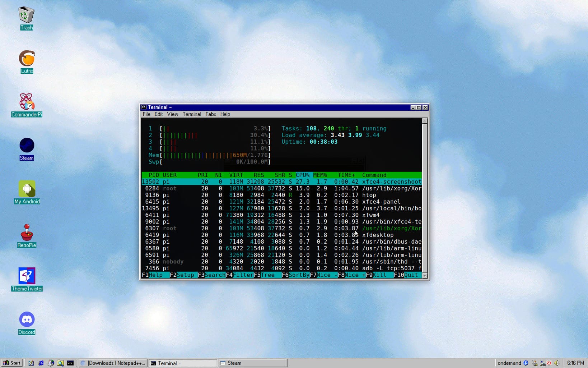Click the F6 SortBy function in htop

coord(295,275)
